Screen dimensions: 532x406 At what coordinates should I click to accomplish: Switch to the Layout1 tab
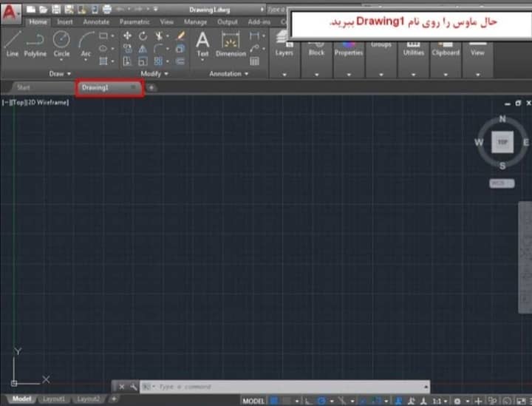(x=54, y=399)
